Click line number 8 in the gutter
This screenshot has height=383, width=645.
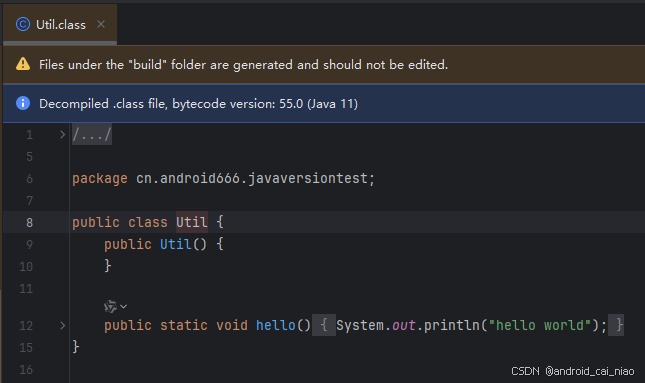(29, 223)
